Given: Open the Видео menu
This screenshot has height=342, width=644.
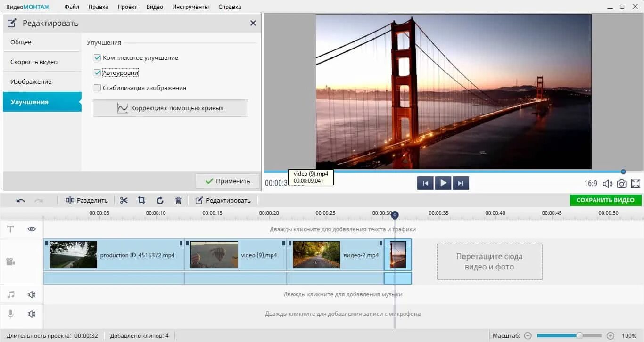Looking at the screenshot, I should [x=155, y=7].
